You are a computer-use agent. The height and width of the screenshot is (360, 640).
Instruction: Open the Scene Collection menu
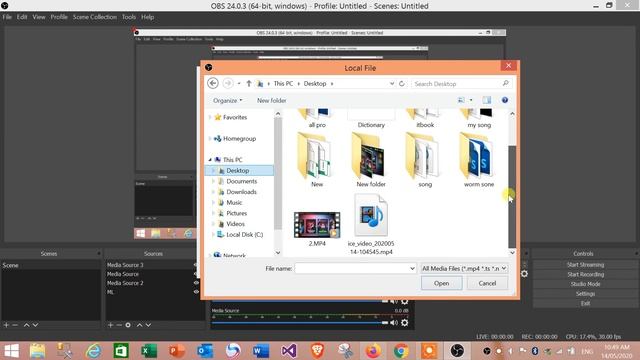click(95, 17)
